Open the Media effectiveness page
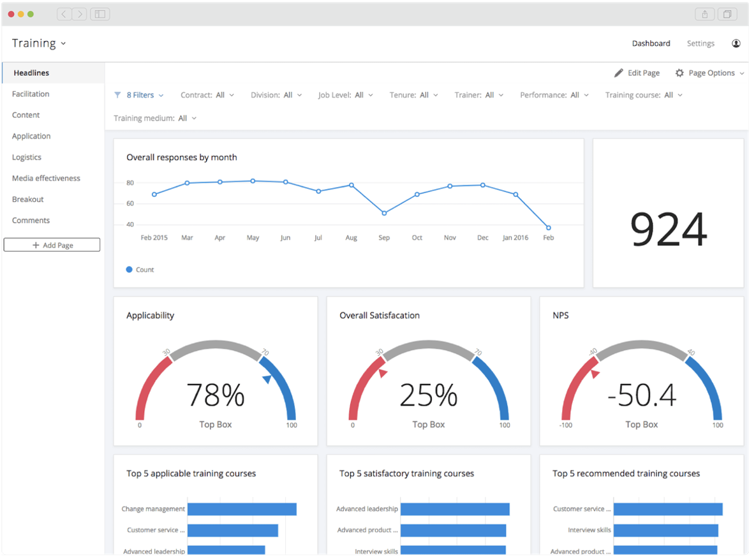The height and width of the screenshot is (560, 749). (x=46, y=179)
